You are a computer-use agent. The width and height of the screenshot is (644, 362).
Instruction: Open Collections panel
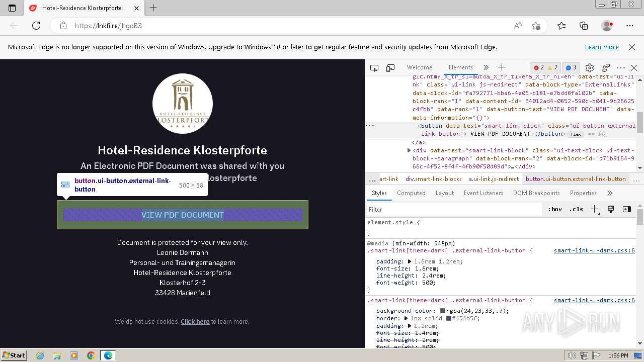click(584, 26)
